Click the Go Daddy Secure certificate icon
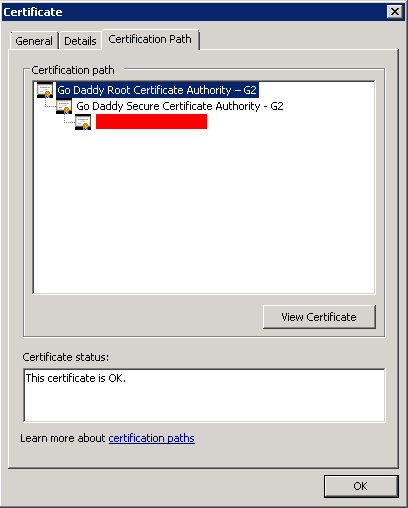Viewport: 408px width, 508px height. [x=64, y=106]
